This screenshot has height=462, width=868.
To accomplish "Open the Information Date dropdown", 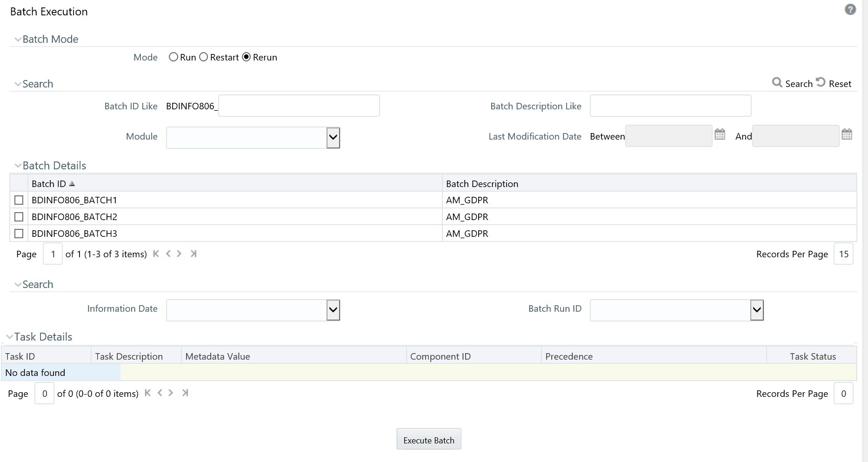I will pyautogui.click(x=333, y=310).
